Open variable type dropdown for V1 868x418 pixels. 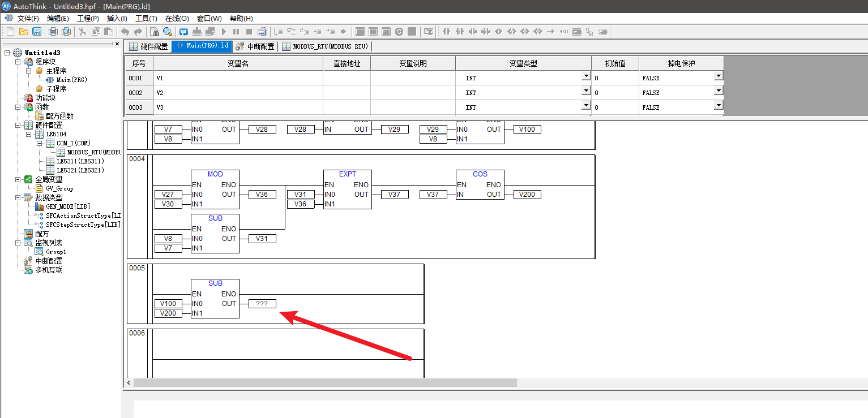[x=586, y=76]
